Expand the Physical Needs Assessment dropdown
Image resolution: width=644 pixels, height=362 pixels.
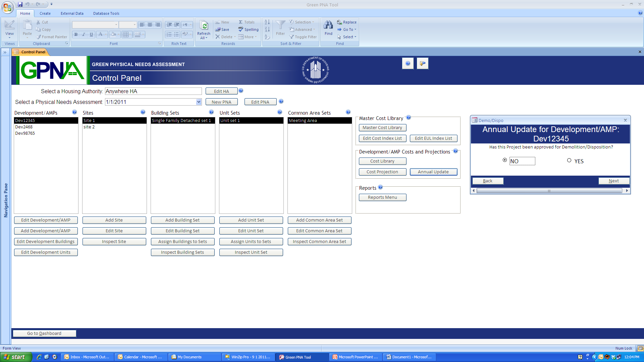tap(199, 102)
